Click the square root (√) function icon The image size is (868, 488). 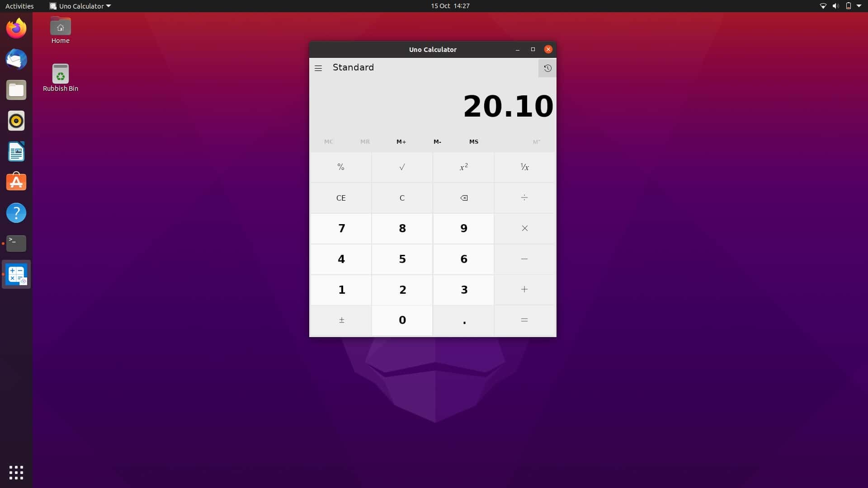(402, 166)
